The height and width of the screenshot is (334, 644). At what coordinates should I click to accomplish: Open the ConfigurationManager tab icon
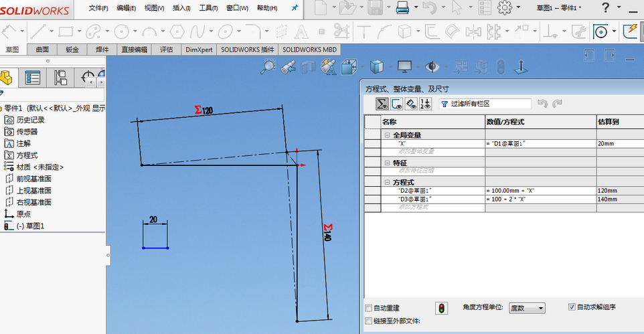60,77
